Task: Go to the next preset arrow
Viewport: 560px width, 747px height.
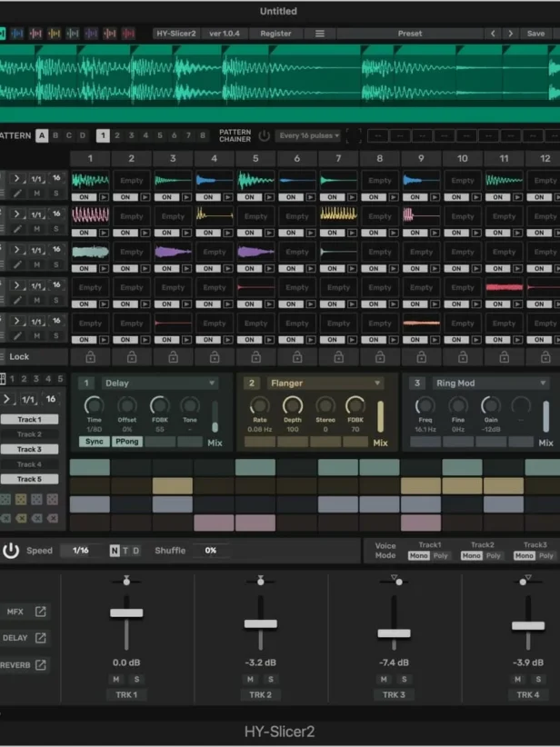Action: coord(510,34)
